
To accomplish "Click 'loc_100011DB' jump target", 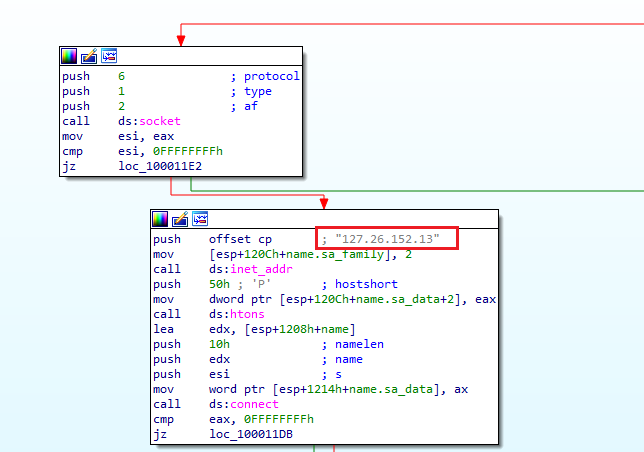I will [251, 434].
